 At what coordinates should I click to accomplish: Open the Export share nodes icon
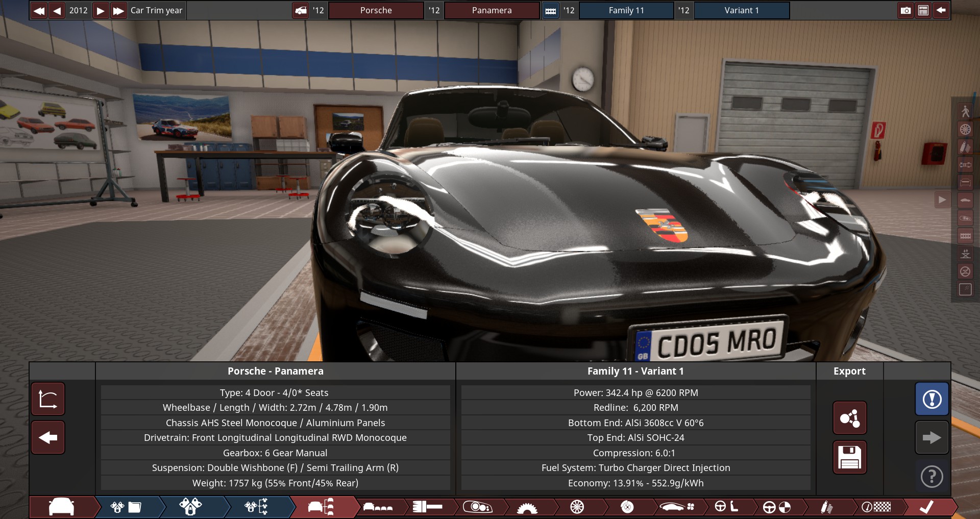point(850,418)
